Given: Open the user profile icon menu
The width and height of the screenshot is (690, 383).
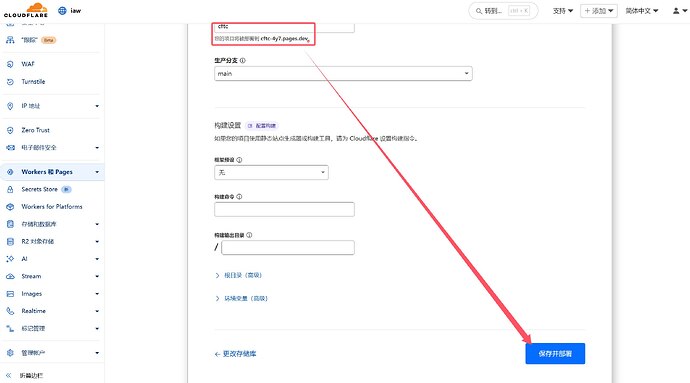Looking at the screenshot, I should [680, 11].
